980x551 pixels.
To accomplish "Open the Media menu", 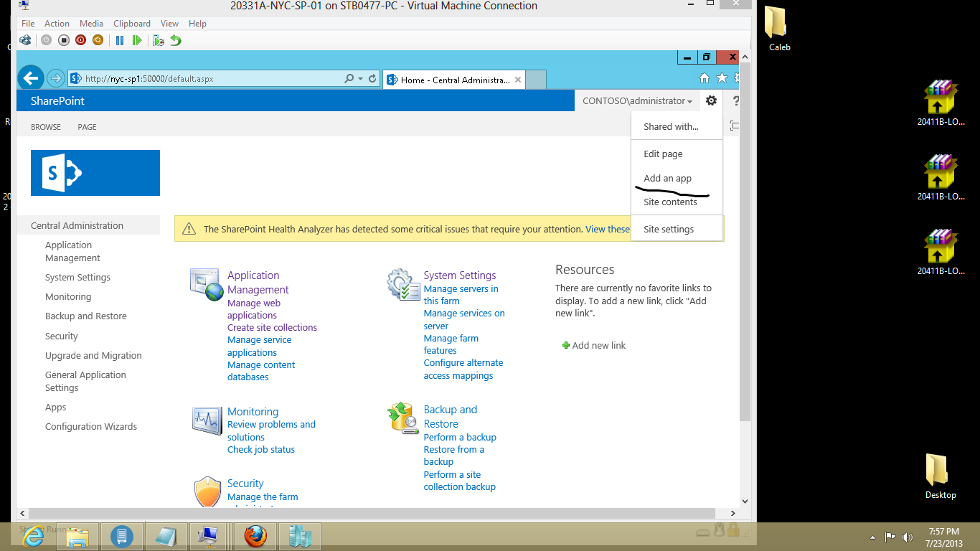I will [x=92, y=24].
